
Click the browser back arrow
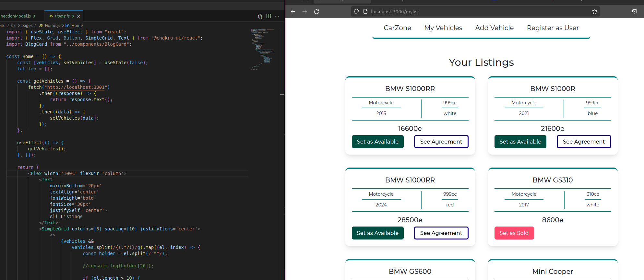pyautogui.click(x=293, y=12)
